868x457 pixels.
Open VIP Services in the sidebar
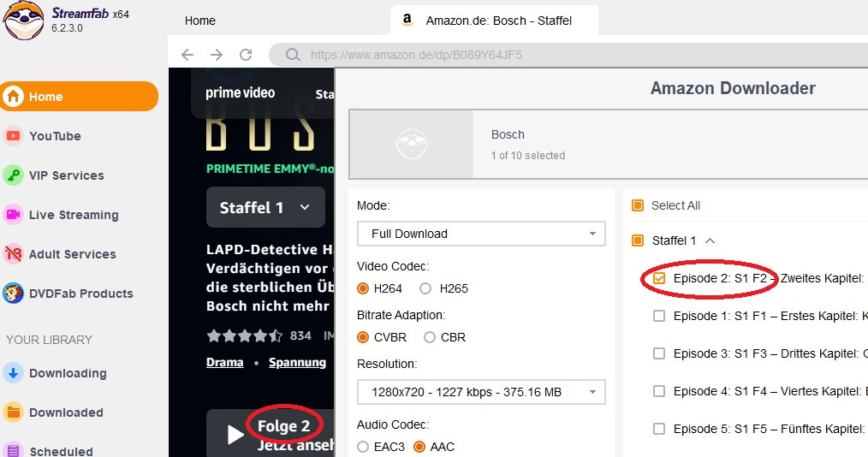pyautogui.click(x=67, y=175)
